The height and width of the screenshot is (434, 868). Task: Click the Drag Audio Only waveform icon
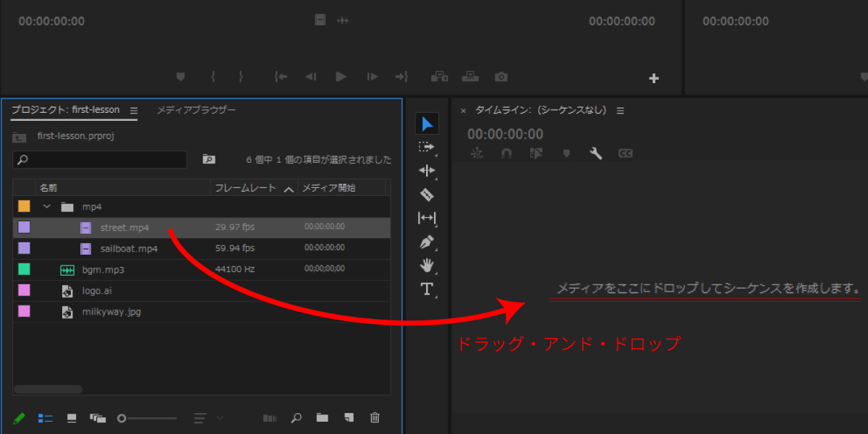343,20
